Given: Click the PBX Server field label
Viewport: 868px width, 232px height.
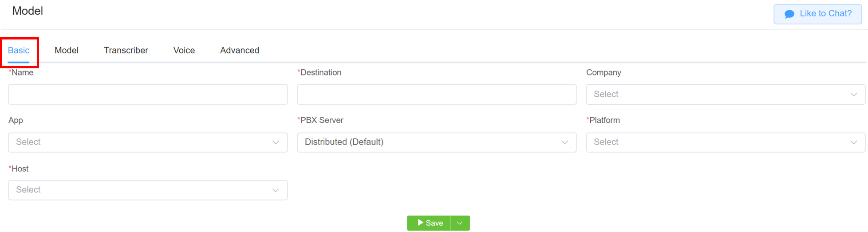Looking at the screenshot, I should (322, 121).
